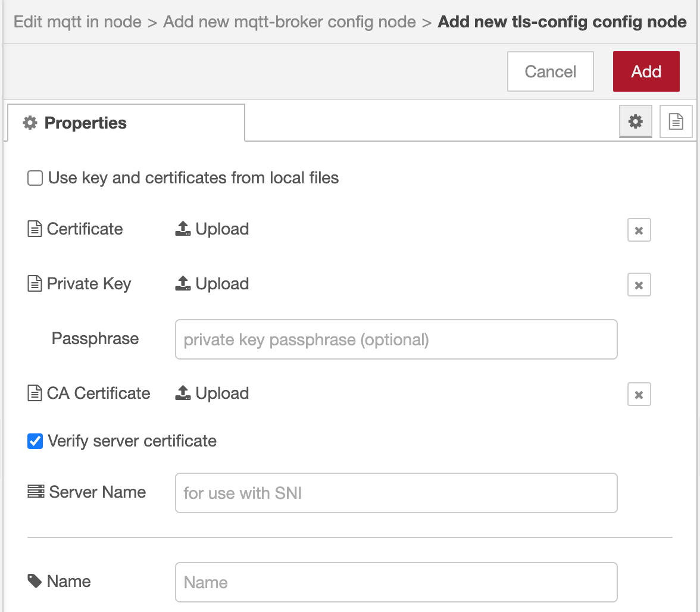Enable Use key and certificates from local files
The width and height of the screenshot is (700, 612).
click(35, 178)
